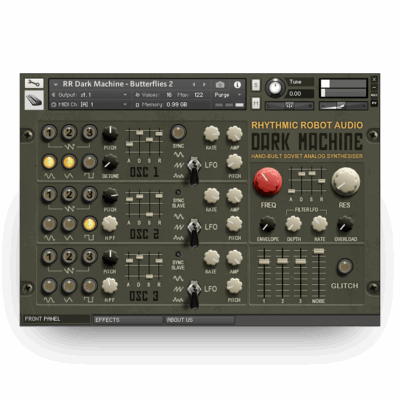Screen dimensions: 400x400
Task: Click the OSC 2 LFO Amp knob
Action: 234,196
